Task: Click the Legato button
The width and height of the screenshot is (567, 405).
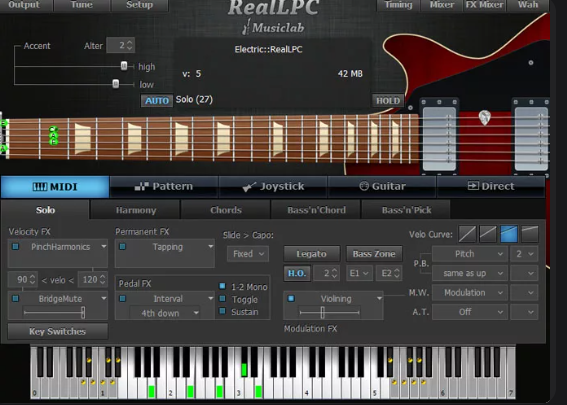Action: point(312,254)
